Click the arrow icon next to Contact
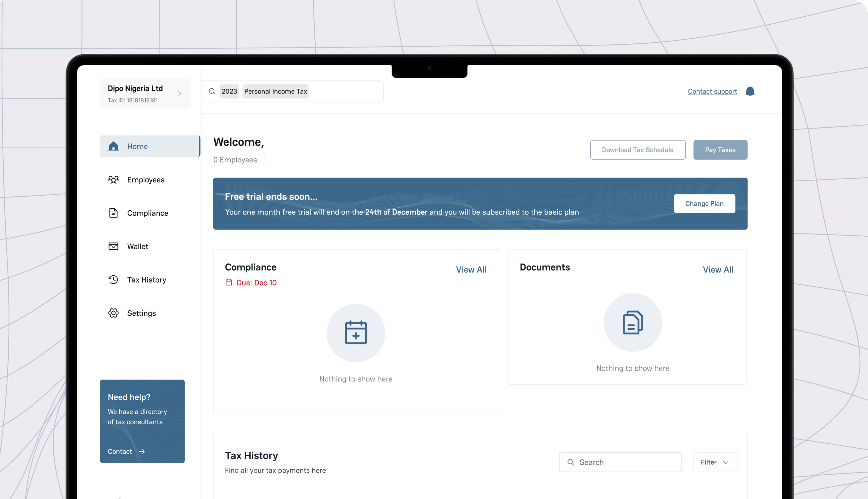This screenshot has height=499, width=868. (x=142, y=451)
